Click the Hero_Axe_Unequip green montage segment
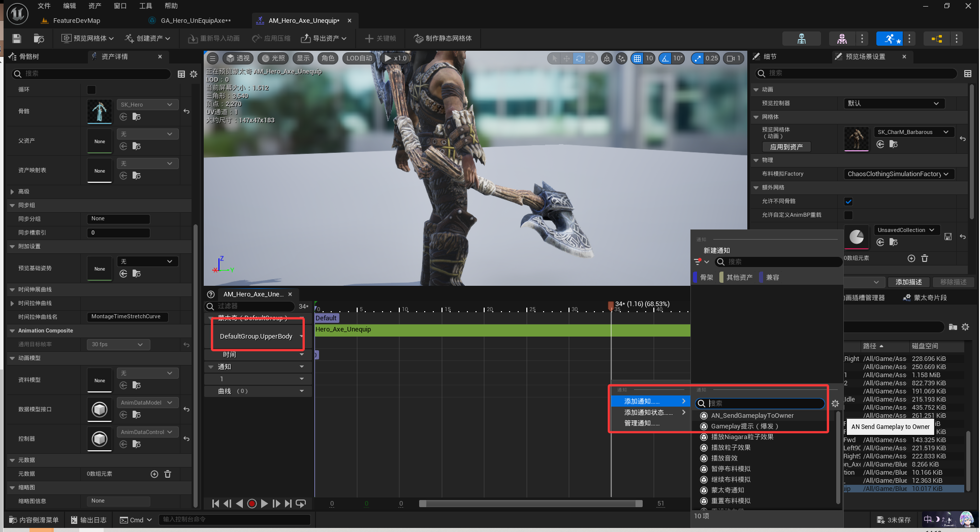980x532 pixels. [x=502, y=330]
